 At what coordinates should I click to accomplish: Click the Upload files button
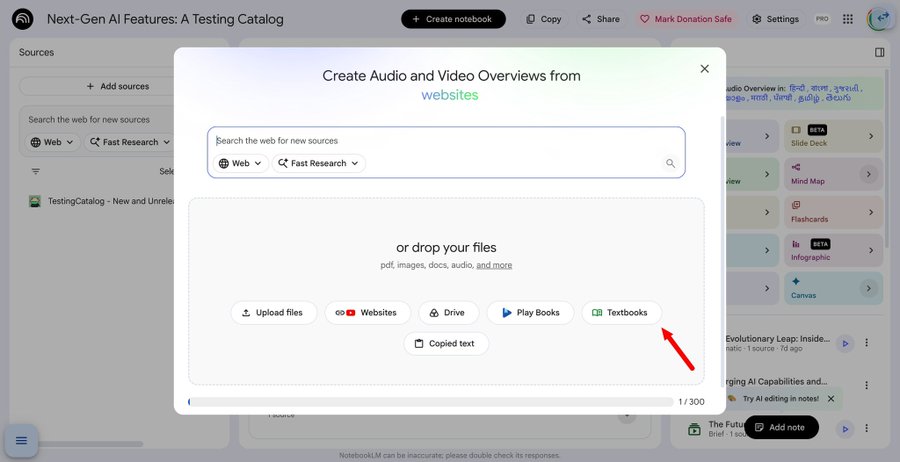[x=274, y=313]
